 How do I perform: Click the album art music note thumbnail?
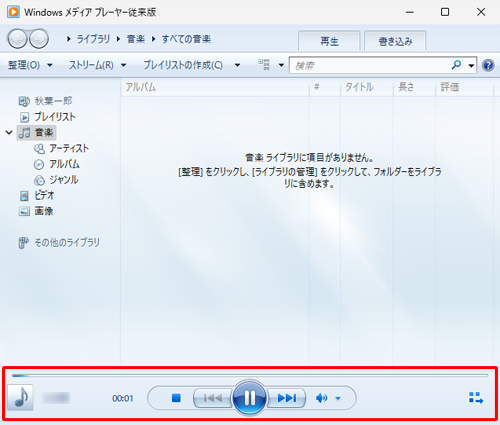pyautogui.click(x=20, y=397)
